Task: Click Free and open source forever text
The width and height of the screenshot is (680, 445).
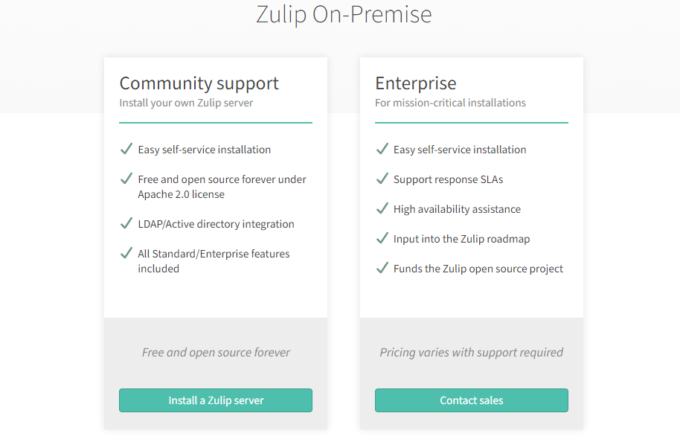Action: point(215,352)
